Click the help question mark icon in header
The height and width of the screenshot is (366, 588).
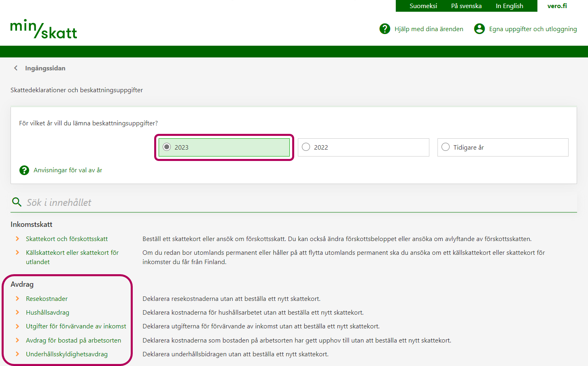point(384,29)
